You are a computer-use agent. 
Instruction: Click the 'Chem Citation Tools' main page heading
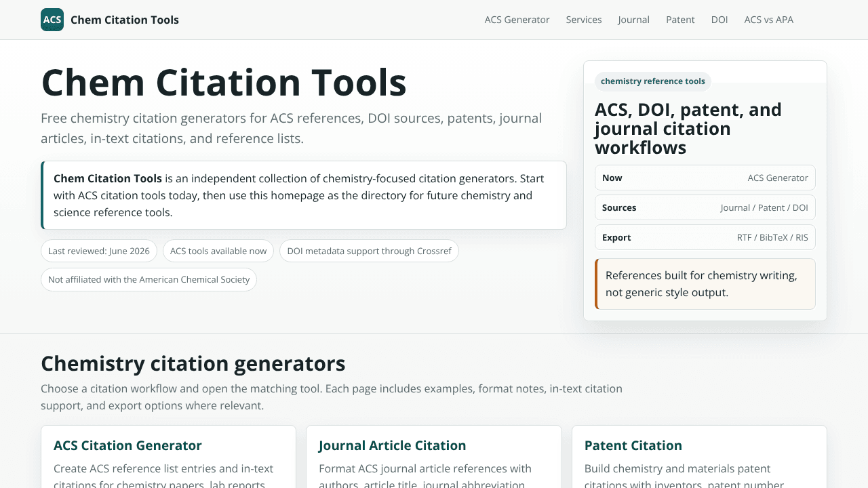(224, 83)
